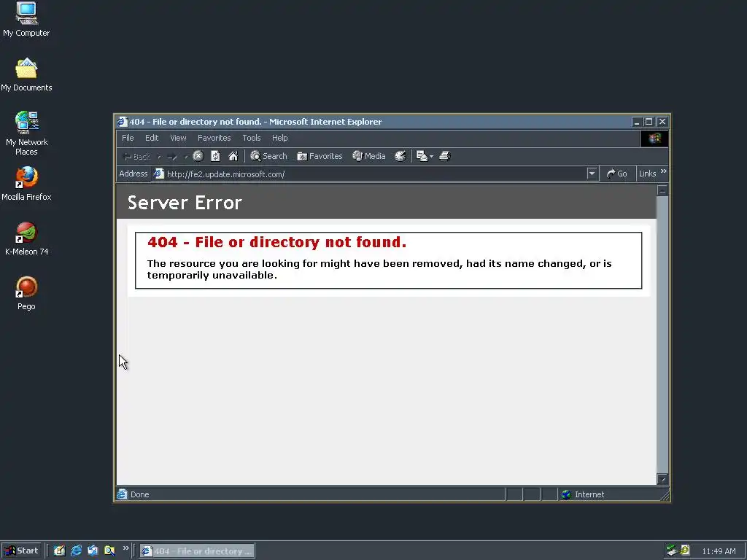This screenshot has width=747, height=560.
Task: Click the taskbar clock showing 11:49 AM
Action: click(719, 551)
